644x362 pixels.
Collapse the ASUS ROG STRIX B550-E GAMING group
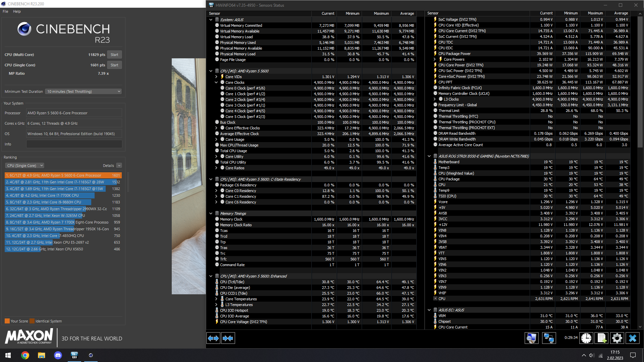coord(429,156)
